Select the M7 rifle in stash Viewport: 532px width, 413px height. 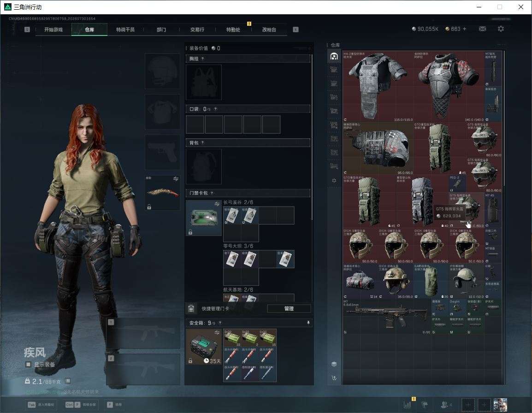click(x=387, y=316)
